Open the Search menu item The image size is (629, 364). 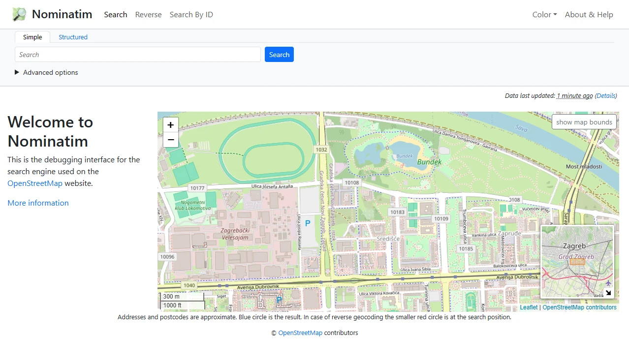tap(116, 15)
